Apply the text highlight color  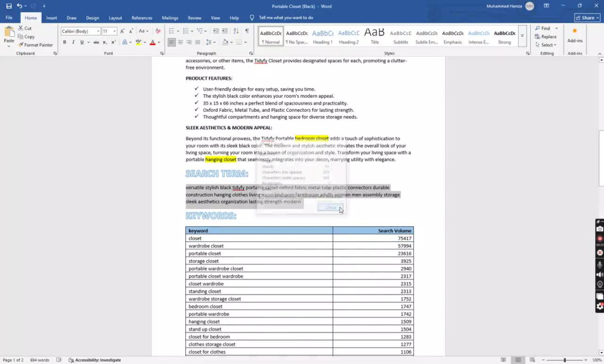click(x=138, y=42)
